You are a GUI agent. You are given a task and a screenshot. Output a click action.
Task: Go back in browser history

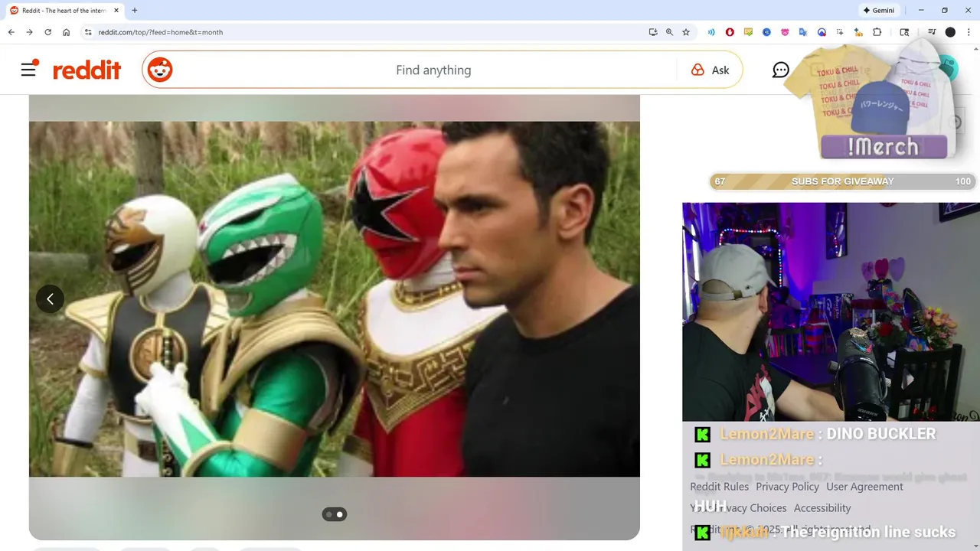[x=11, y=32]
